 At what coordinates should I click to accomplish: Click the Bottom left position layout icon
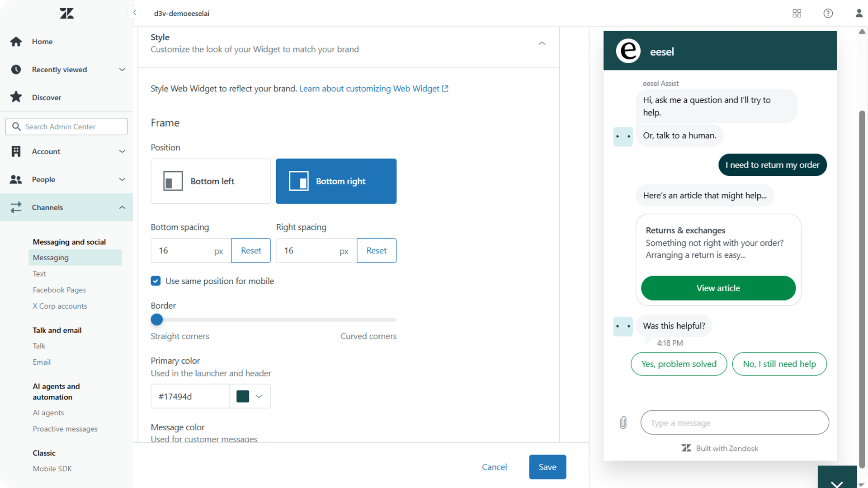click(x=173, y=181)
